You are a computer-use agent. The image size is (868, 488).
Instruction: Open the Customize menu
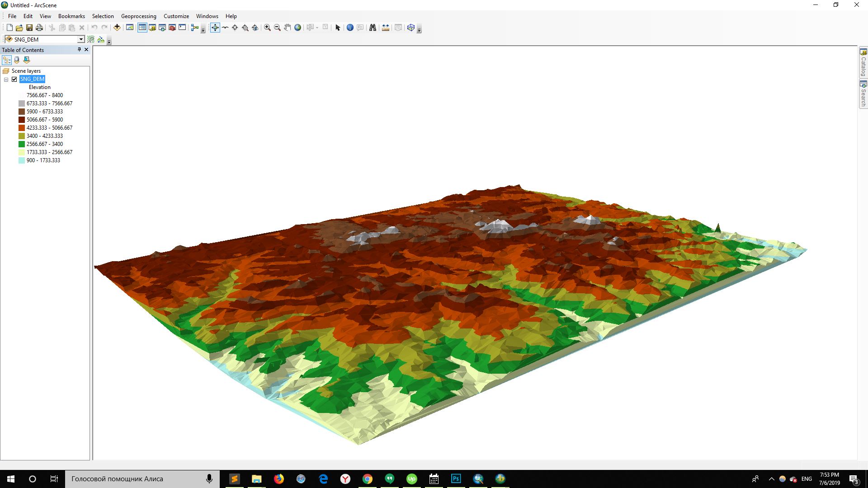(x=176, y=16)
